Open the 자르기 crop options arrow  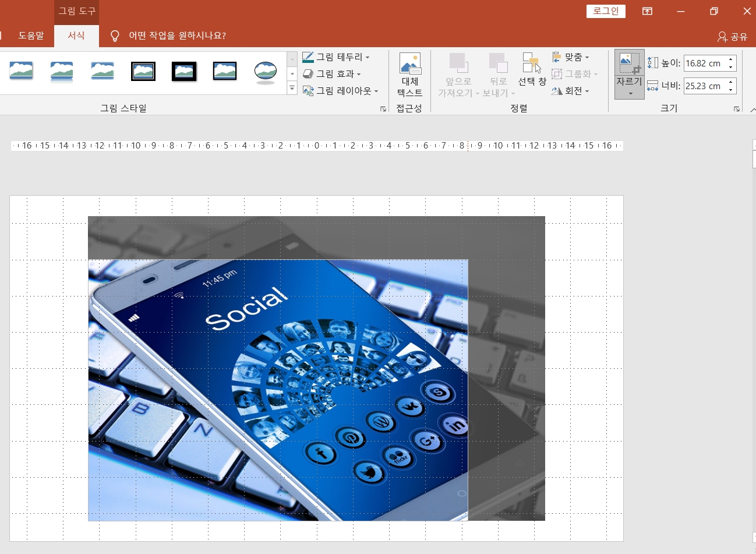point(630,94)
